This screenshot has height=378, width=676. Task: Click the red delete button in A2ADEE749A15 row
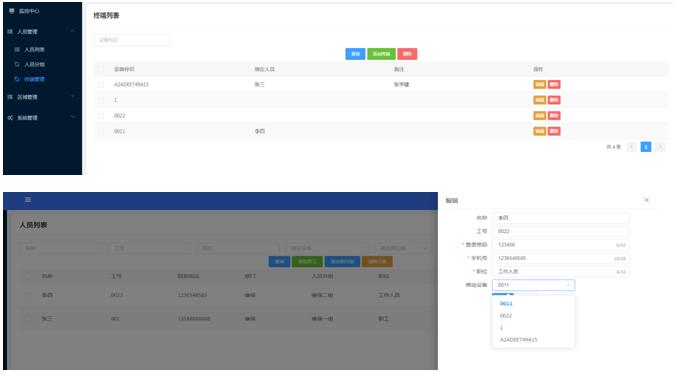click(x=554, y=84)
